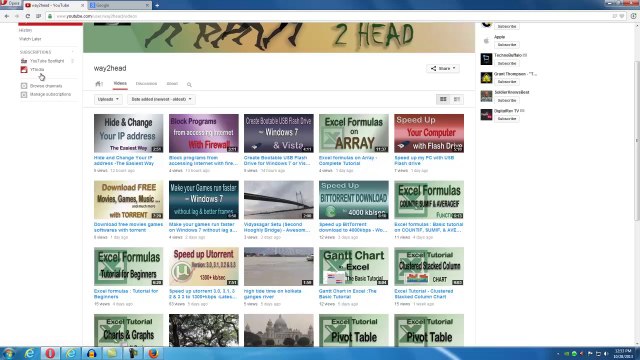Viewport: 640px width, 360px height.
Task: Open Hide & Change Your IP address thumbnail
Action: tap(129, 133)
